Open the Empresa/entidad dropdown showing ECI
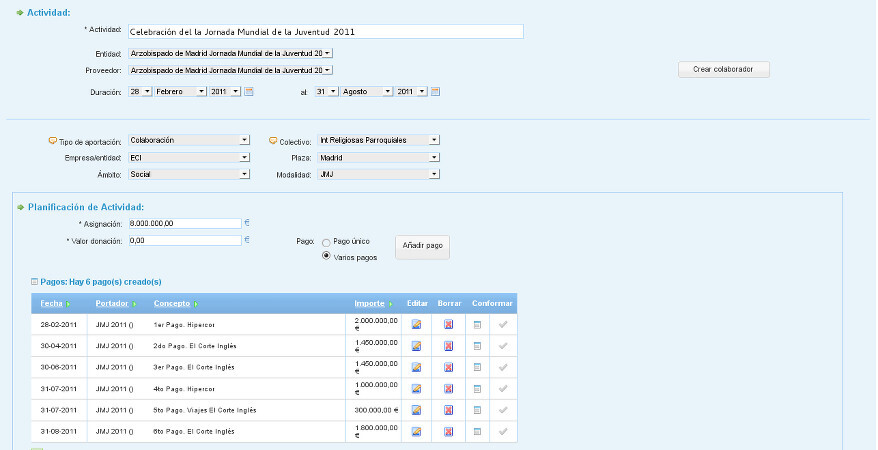The height and width of the screenshot is (450, 878). [189, 158]
